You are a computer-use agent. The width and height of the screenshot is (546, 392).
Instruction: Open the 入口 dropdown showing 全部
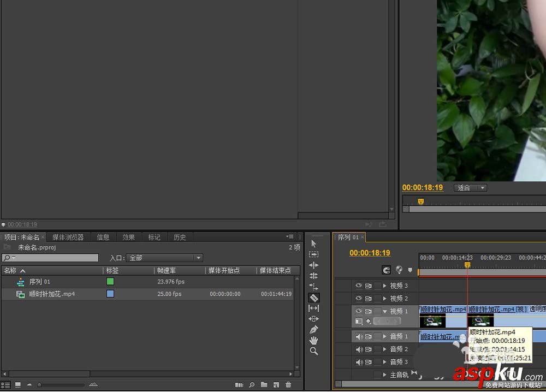pyautogui.click(x=165, y=258)
